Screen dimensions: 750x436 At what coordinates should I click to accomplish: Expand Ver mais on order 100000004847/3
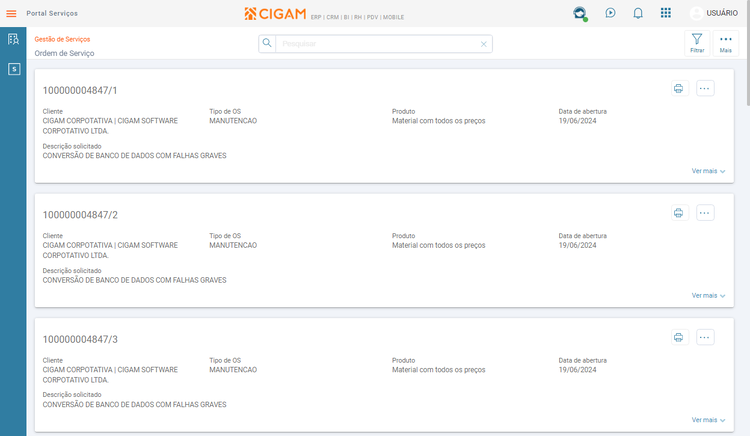(x=708, y=420)
